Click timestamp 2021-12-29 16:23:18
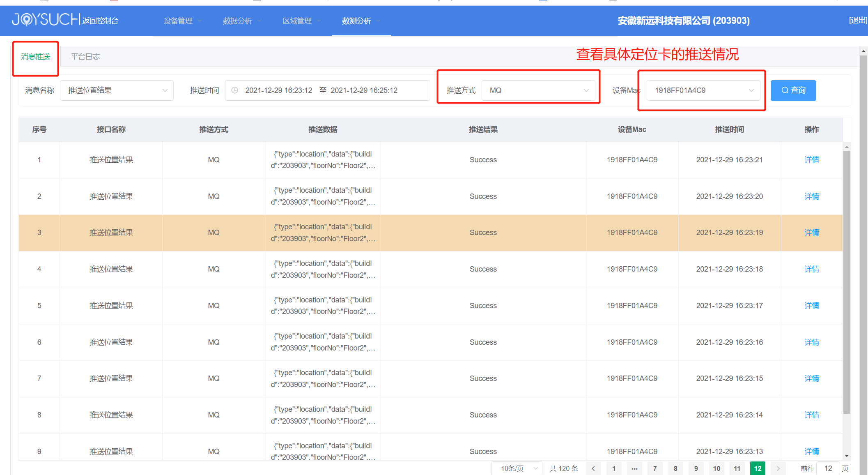The height and width of the screenshot is (475, 868). pyautogui.click(x=729, y=269)
